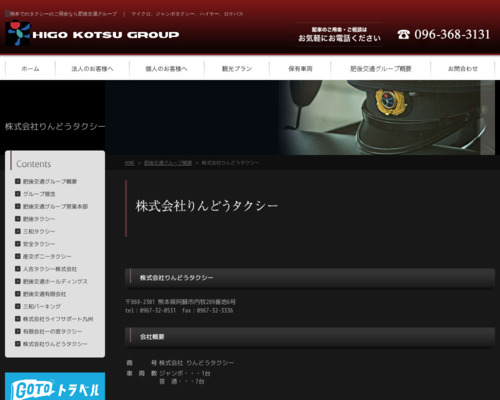Open the 個人のお客様へ menu item

click(x=166, y=69)
